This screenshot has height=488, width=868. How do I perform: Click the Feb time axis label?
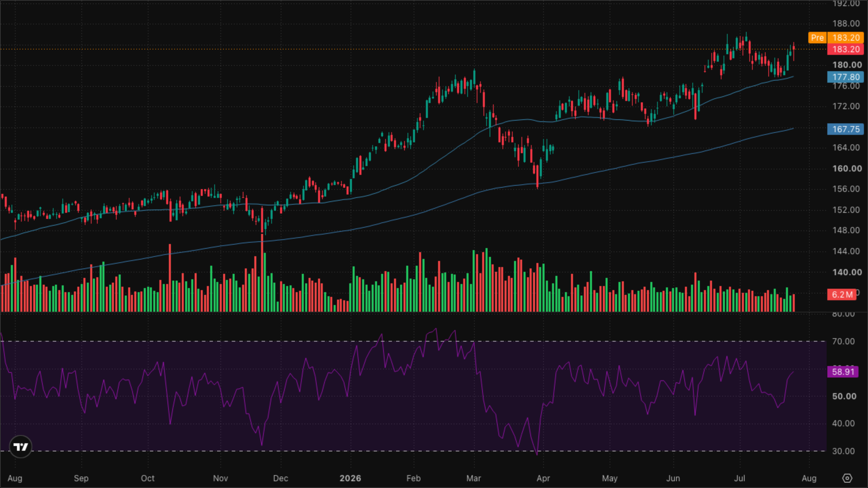point(413,478)
